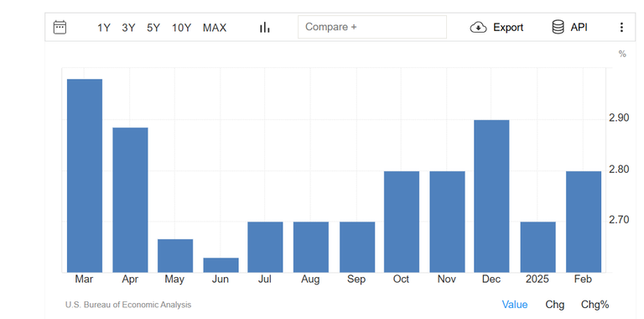Image resolution: width=644 pixels, height=319 pixels.
Task: Select the 10Y time range
Action: 181,28
